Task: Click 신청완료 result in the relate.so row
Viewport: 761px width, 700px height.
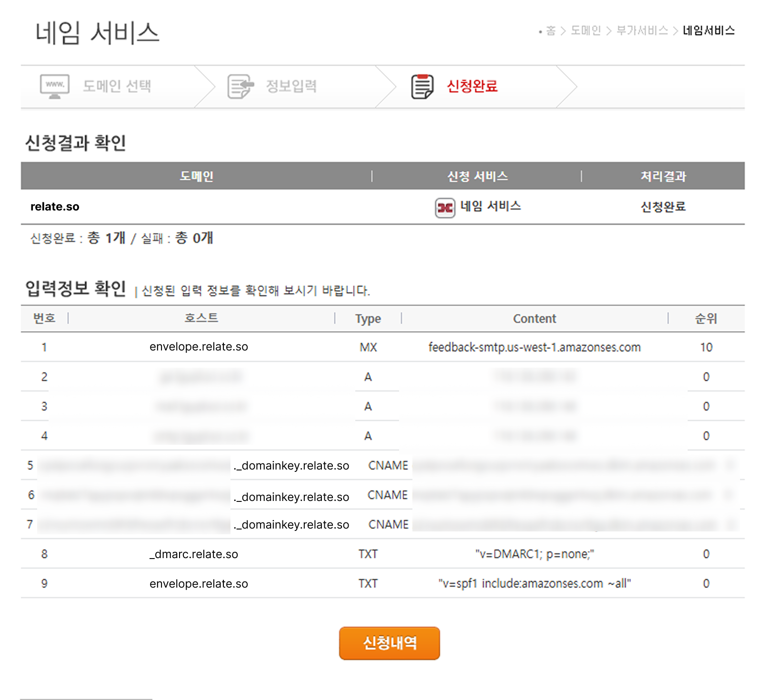Action: point(663,207)
